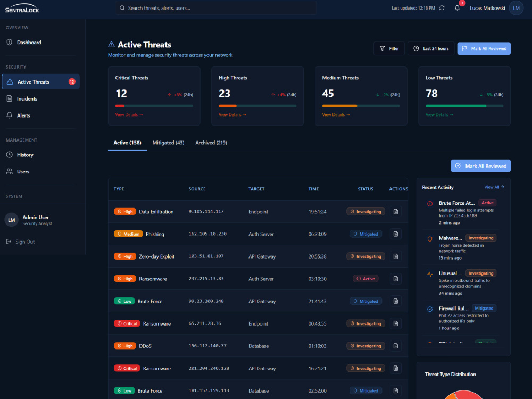Click source IP 103.51.81.107
The image size is (532, 399).
point(206,256)
